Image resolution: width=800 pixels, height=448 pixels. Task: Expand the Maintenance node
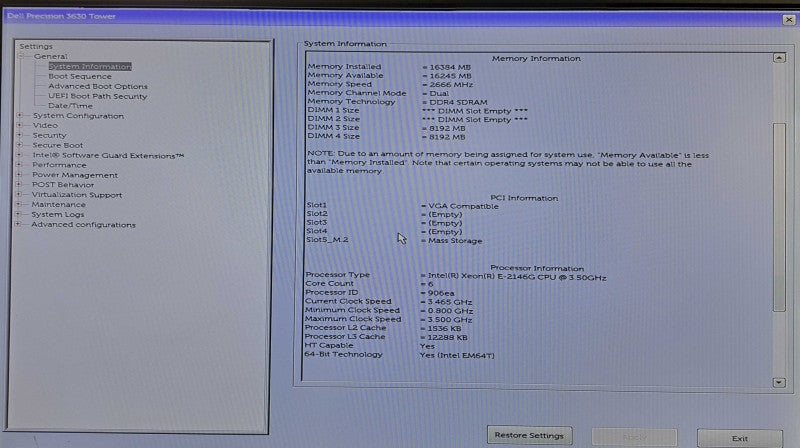point(19,204)
